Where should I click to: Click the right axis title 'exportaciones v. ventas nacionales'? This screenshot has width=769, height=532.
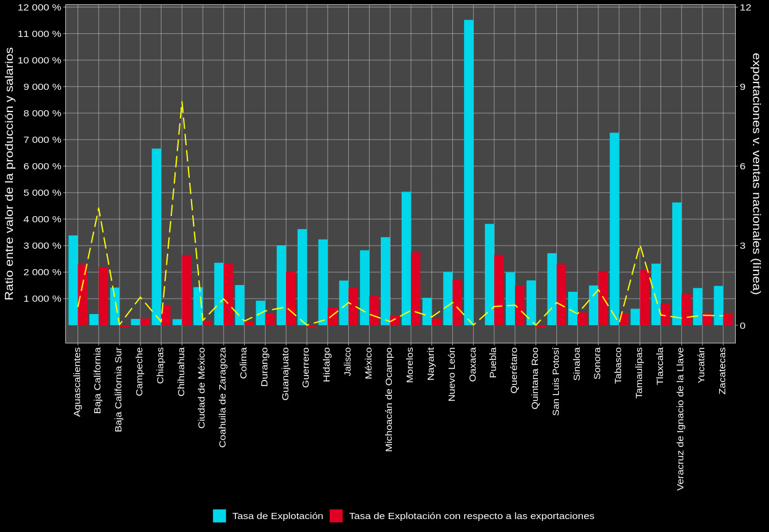tap(756, 174)
